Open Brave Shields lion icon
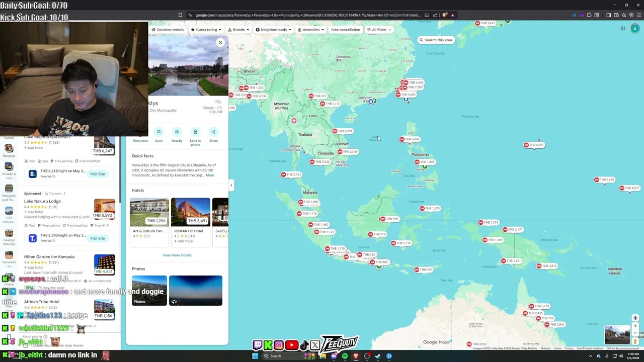Image resolution: width=644 pixels, height=362 pixels. click(445, 15)
